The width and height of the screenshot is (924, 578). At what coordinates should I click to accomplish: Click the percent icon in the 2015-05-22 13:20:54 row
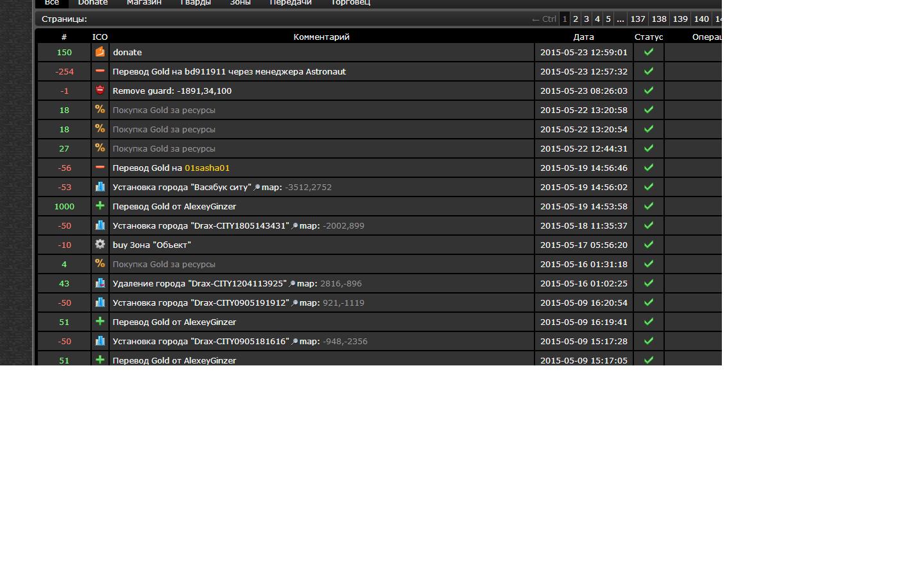(99, 128)
